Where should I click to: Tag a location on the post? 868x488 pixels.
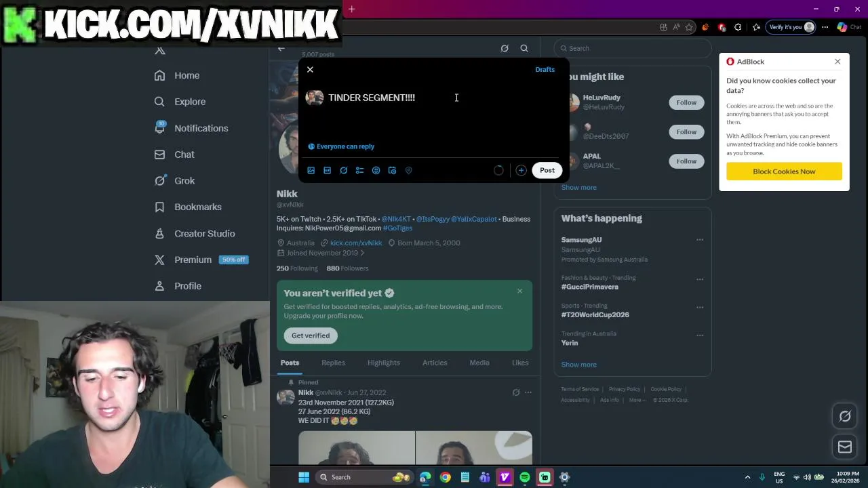point(408,171)
